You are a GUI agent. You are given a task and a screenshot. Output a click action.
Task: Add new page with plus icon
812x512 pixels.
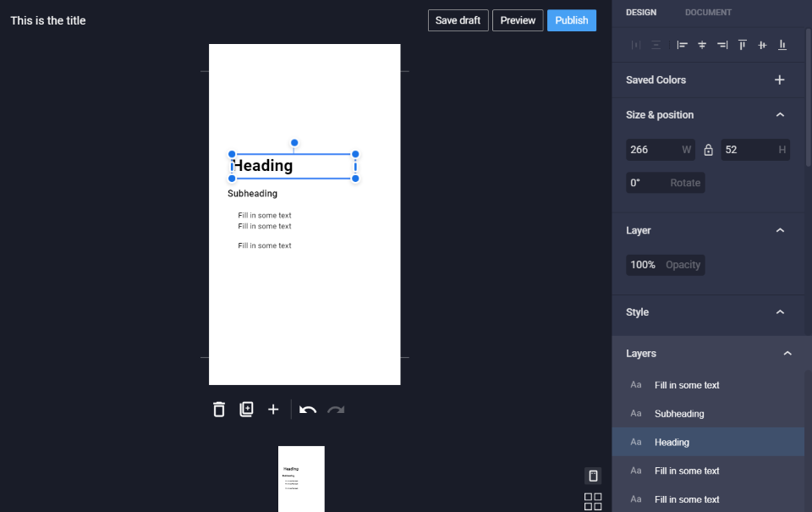tap(273, 410)
